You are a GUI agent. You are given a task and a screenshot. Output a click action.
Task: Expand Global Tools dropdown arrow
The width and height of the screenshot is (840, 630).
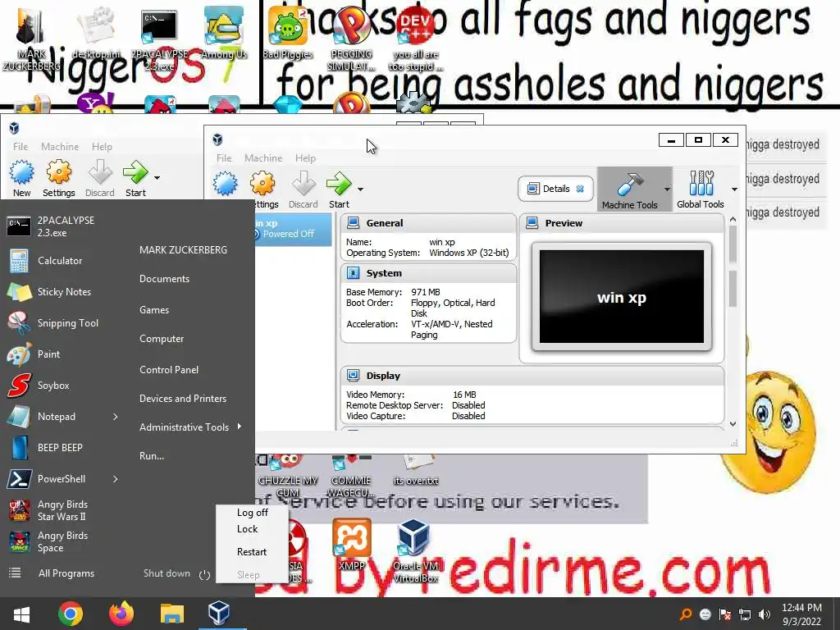coord(734,189)
